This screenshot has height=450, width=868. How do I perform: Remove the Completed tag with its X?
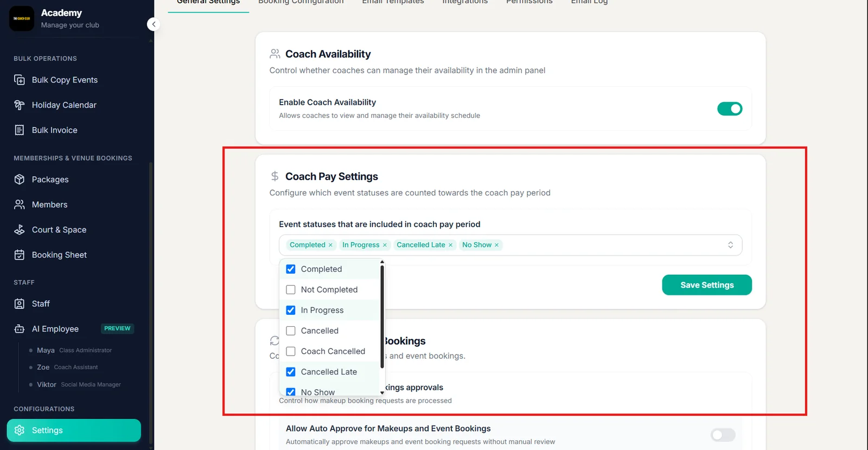330,245
